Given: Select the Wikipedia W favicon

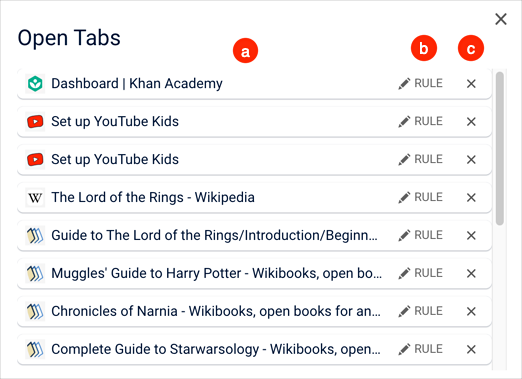Looking at the screenshot, I should (35, 198).
